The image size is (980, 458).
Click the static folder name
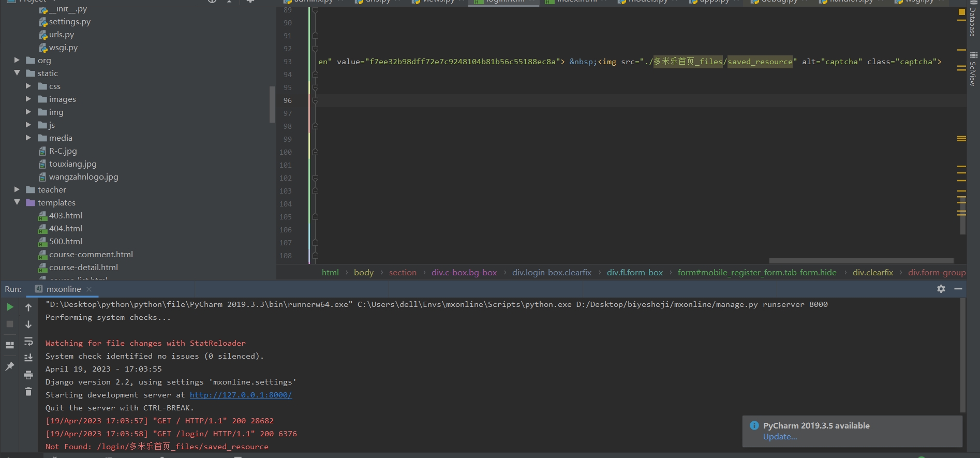click(48, 73)
